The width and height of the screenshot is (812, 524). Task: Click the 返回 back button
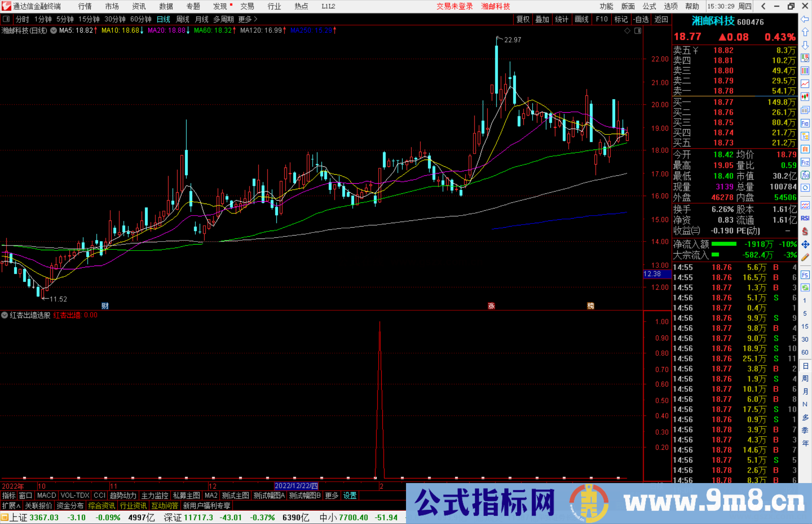pos(661,19)
